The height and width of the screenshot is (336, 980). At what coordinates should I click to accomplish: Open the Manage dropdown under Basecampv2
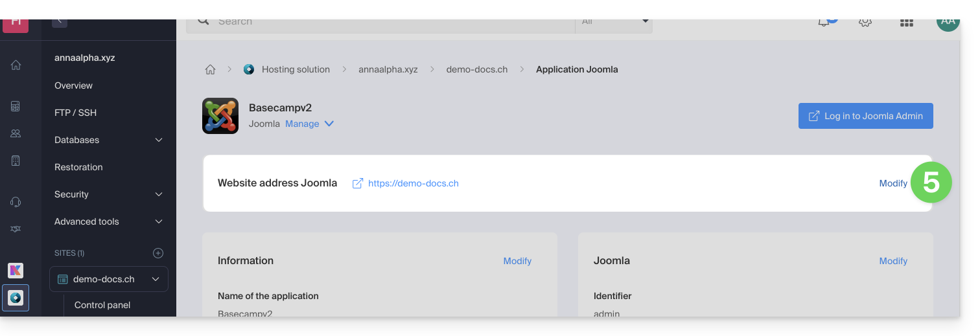click(309, 124)
